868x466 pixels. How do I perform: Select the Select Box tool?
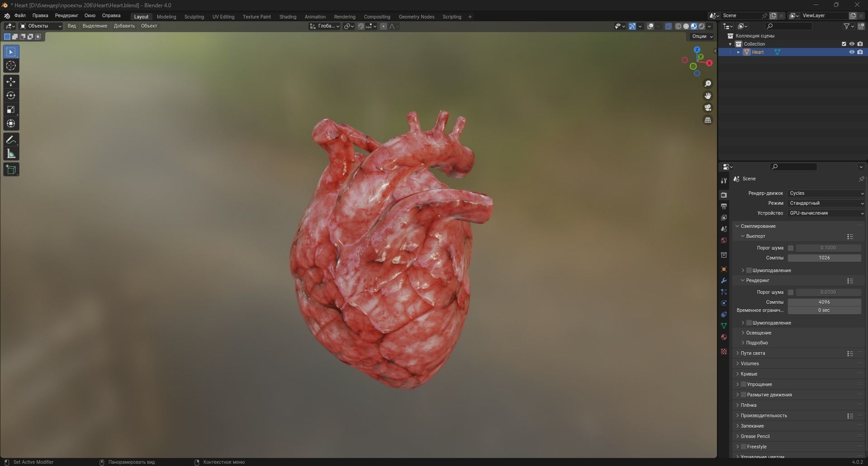pos(11,52)
